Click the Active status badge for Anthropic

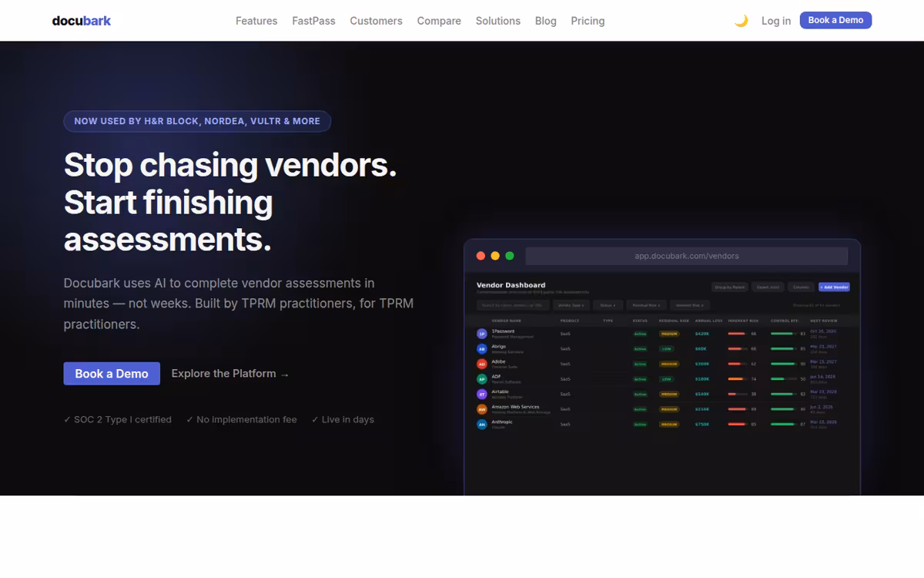[x=640, y=424]
